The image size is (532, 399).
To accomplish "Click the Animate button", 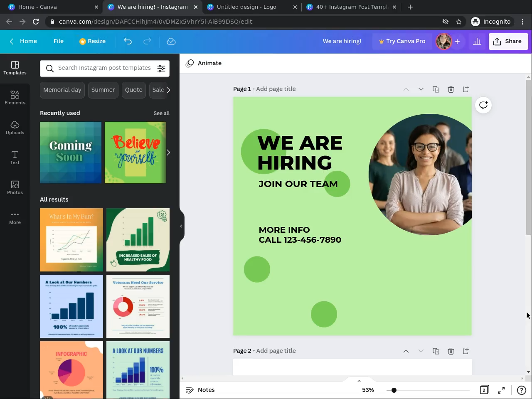I will click(x=204, y=63).
